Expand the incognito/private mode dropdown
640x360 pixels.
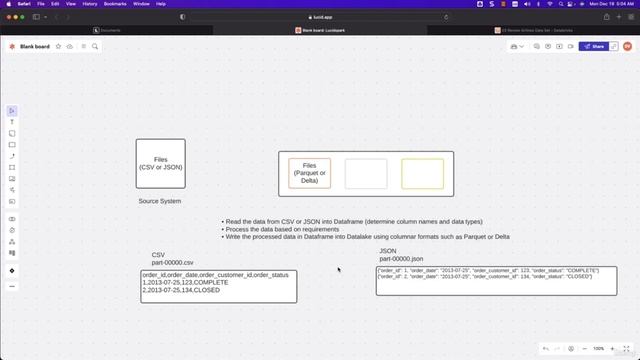[x=517, y=47]
